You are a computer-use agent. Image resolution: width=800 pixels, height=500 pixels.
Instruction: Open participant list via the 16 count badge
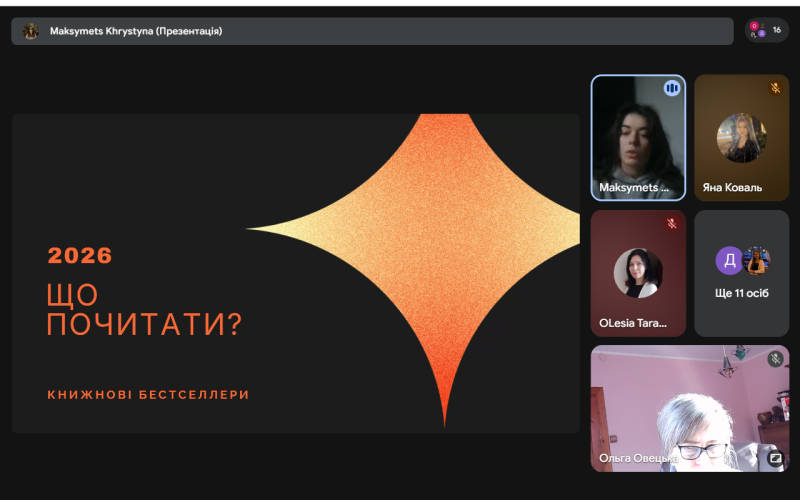coord(766,30)
